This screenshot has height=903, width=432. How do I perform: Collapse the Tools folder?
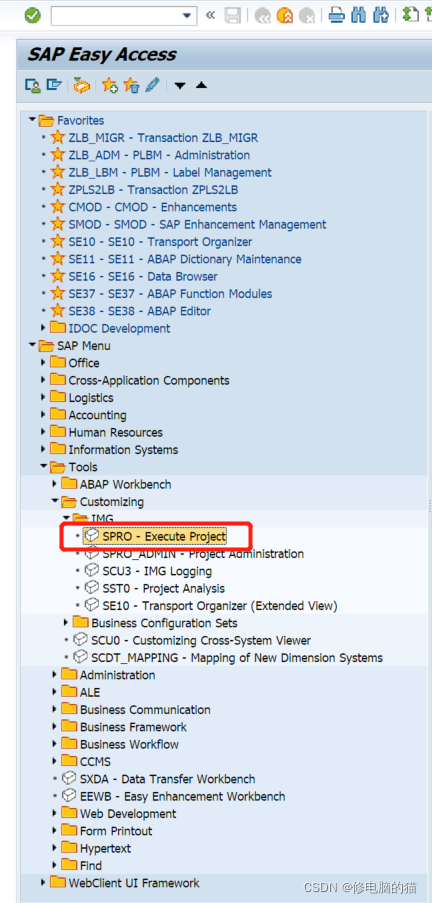click(x=43, y=467)
